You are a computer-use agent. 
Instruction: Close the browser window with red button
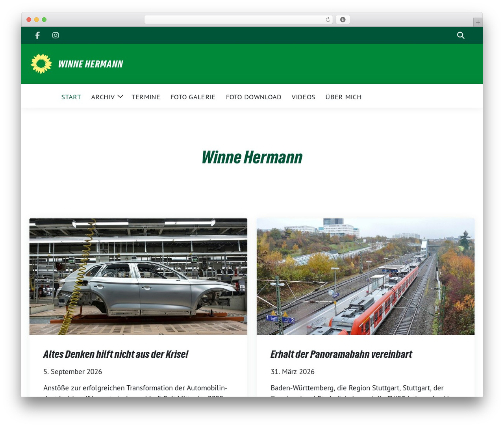pyautogui.click(x=29, y=20)
